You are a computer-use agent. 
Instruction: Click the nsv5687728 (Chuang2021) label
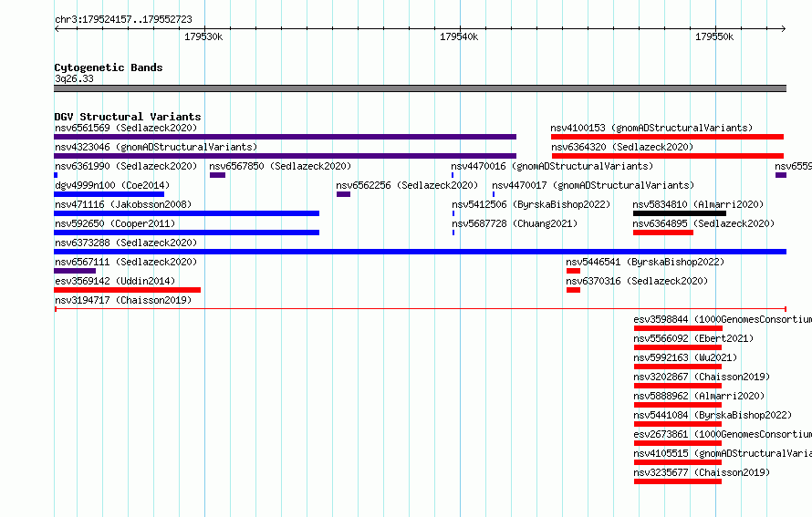(515, 223)
